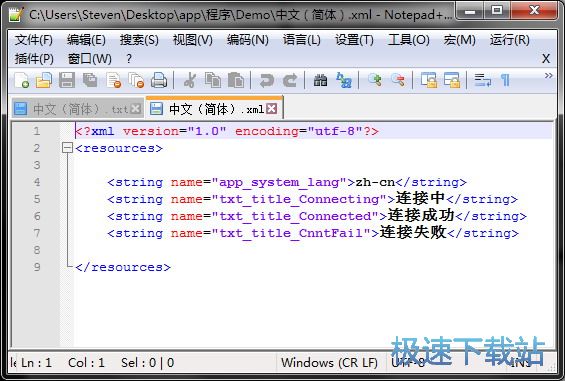
Task: Click the Undo arrow icon
Action: pyautogui.click(x=267, y=80)
